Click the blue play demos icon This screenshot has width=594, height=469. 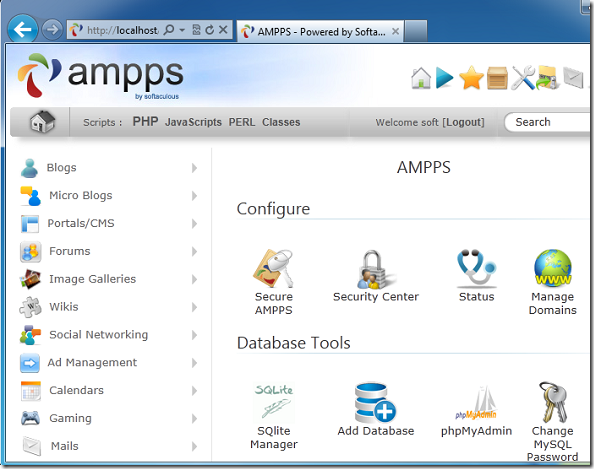click(x=444, y=78)
